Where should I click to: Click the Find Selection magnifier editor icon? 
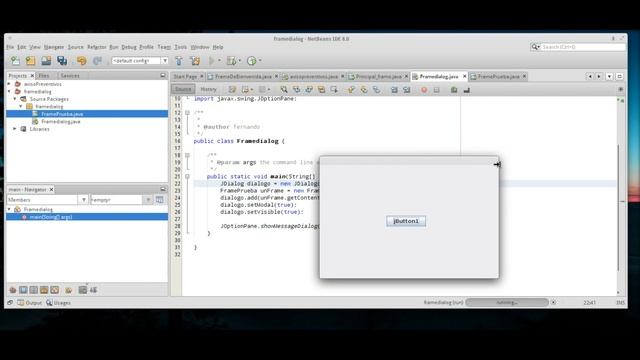tap(284, 89)
